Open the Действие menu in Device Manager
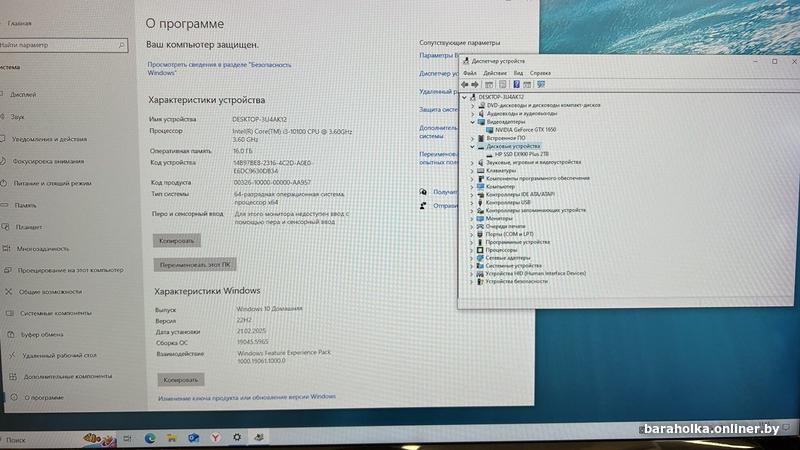The height and width of the screenshot is (450, 800). coord(495,73)
